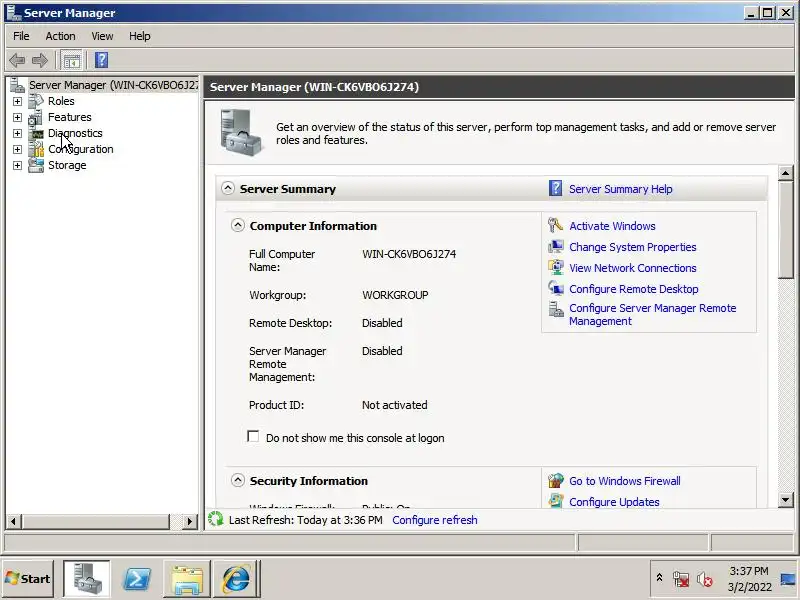The width and height of the screenshot is (800, 600).
Task: Select the Storage node icon
Action: pos(36,165)
